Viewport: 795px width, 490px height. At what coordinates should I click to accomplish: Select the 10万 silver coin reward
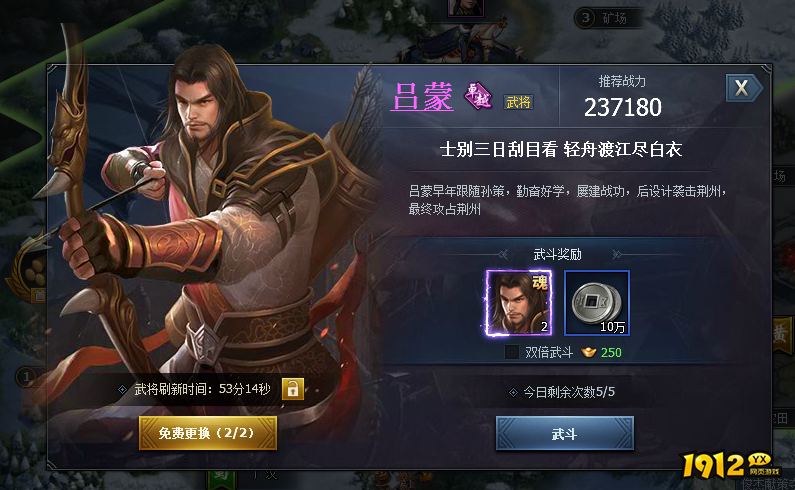pos(597,303)
